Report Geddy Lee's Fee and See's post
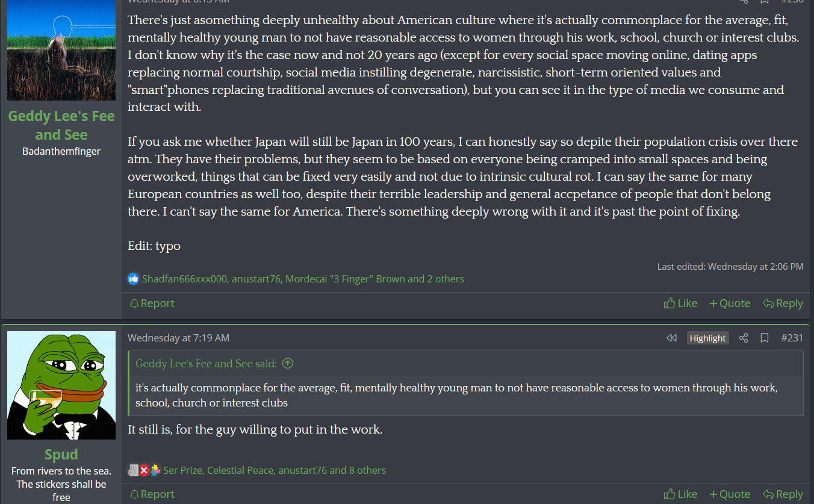This screenshot has width=814, height=504. [152, 303]
